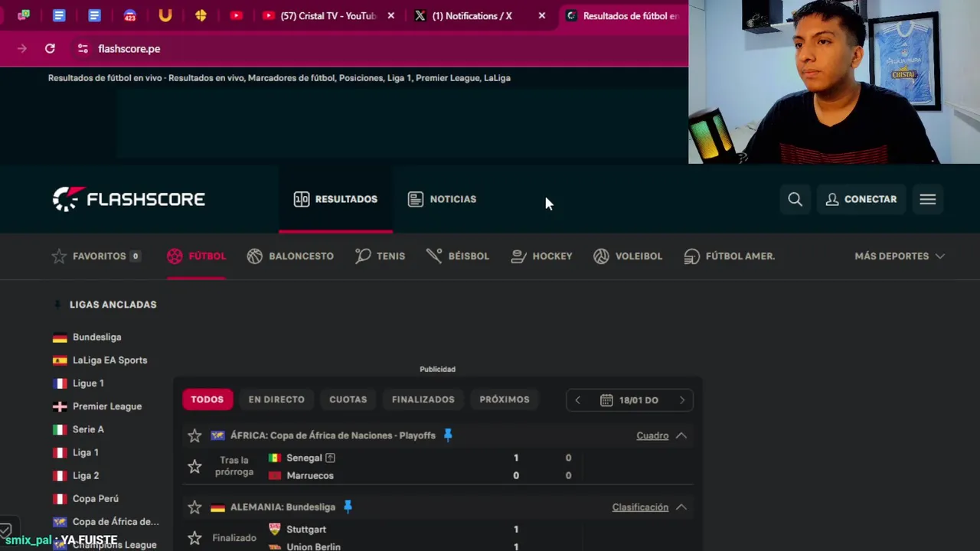The image size is (980, 551).
Task: Unpin the Alemania Bundesliga league
Action: (x=348, y=507)
